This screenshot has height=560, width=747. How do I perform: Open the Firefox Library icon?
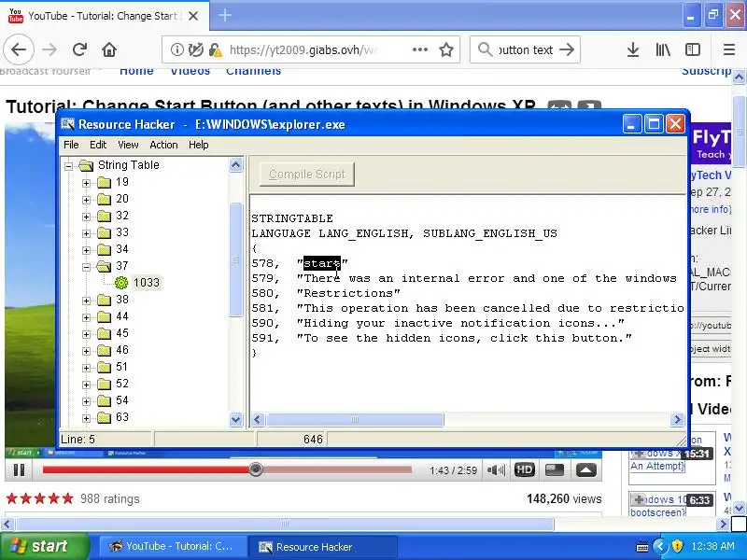tap(663, 49)
